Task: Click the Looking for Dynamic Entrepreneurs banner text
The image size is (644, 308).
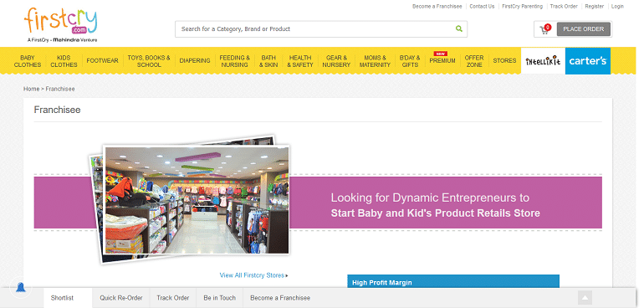Action: pyautogui.click(x=436, y=205)
